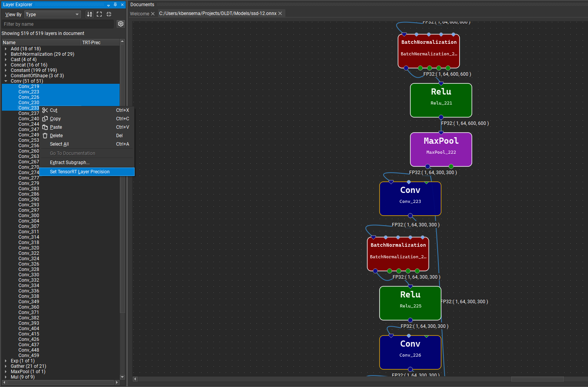
Task: Sort layers alphabetically in Layer Explorer
Action: pyautogui.click(x=89, y=14)
